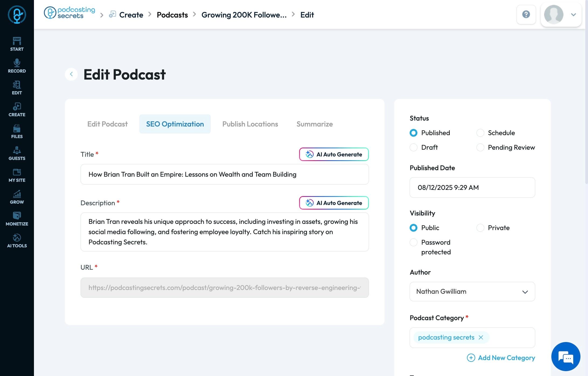Screen dimensions: 588x376
Task: Click the help question mark icon
Action: 526,15
